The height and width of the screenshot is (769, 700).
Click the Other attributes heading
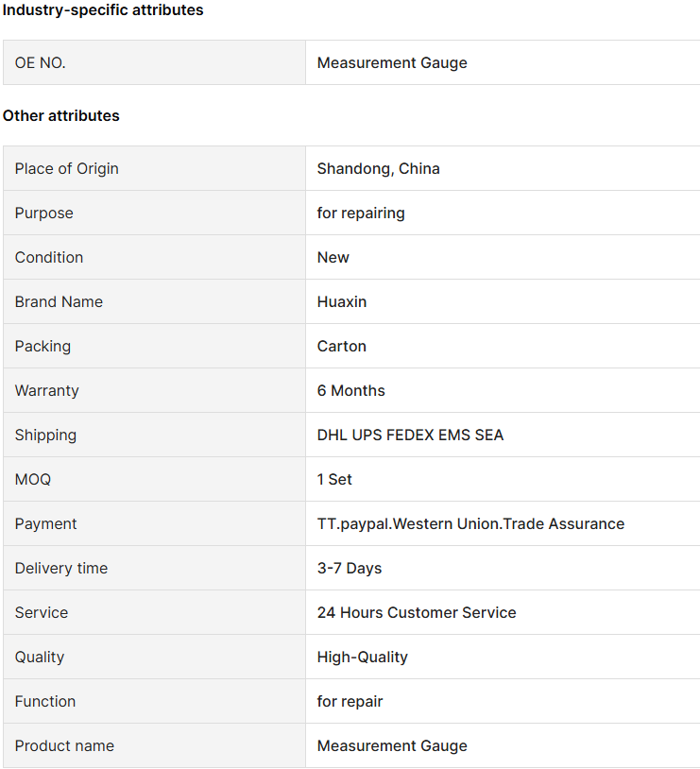click(61, 116)
